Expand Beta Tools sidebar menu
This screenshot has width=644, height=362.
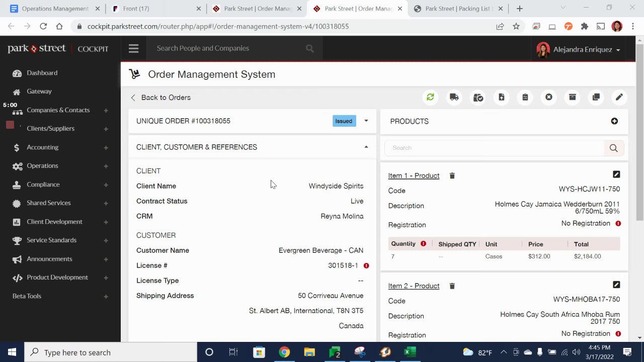106,296
